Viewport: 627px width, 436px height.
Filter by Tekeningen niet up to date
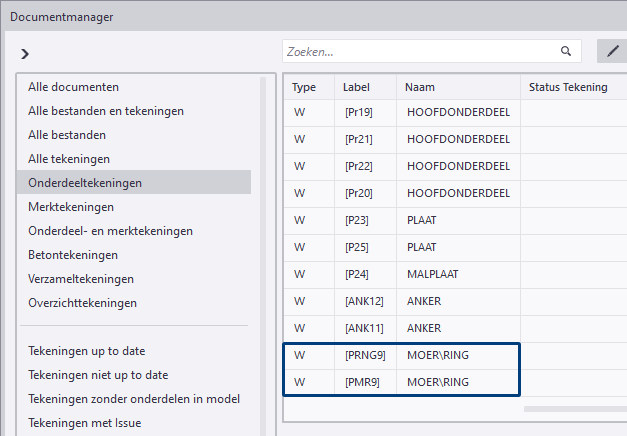tap(98, 375)
